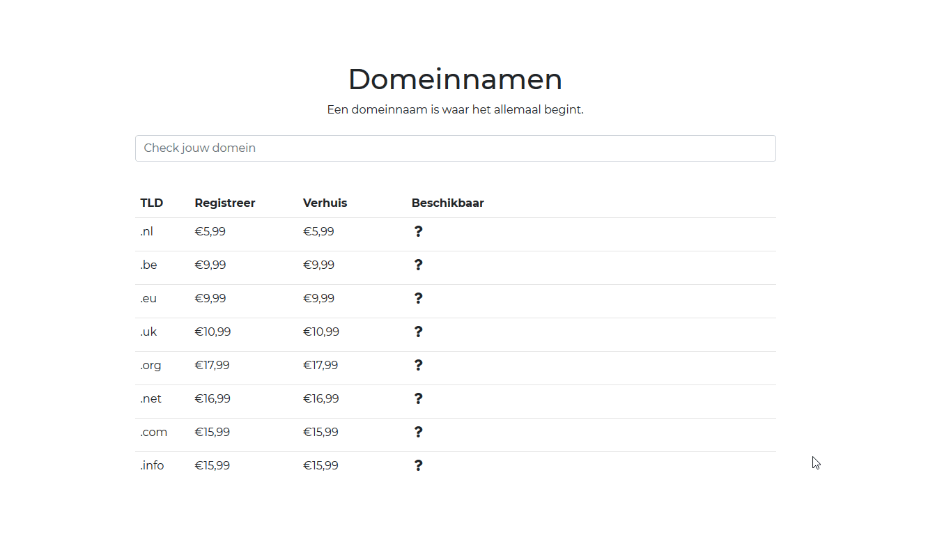Viewport: 951px width, 560px height.
Task: Select the .com TLD cell
Action: (x=153, y=432)
